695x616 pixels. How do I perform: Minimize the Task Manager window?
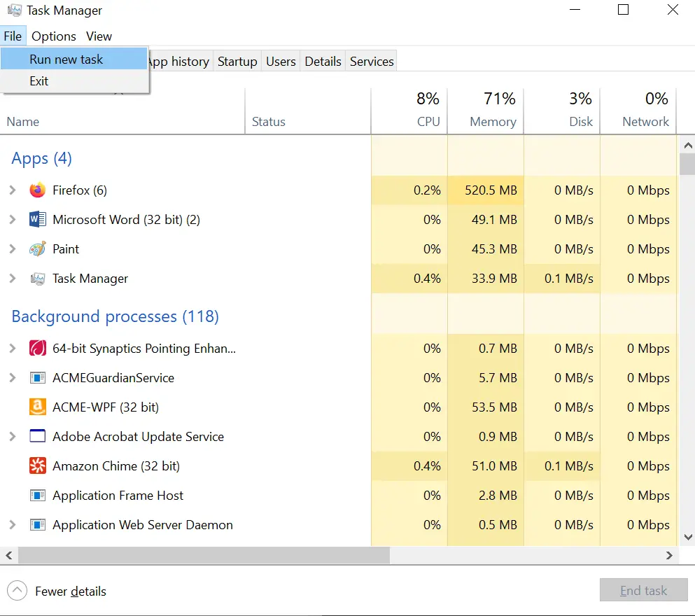575,10
